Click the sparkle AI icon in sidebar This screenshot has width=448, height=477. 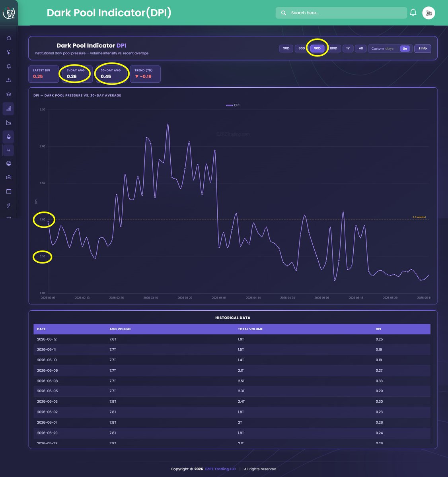click(x=9, y=52)
